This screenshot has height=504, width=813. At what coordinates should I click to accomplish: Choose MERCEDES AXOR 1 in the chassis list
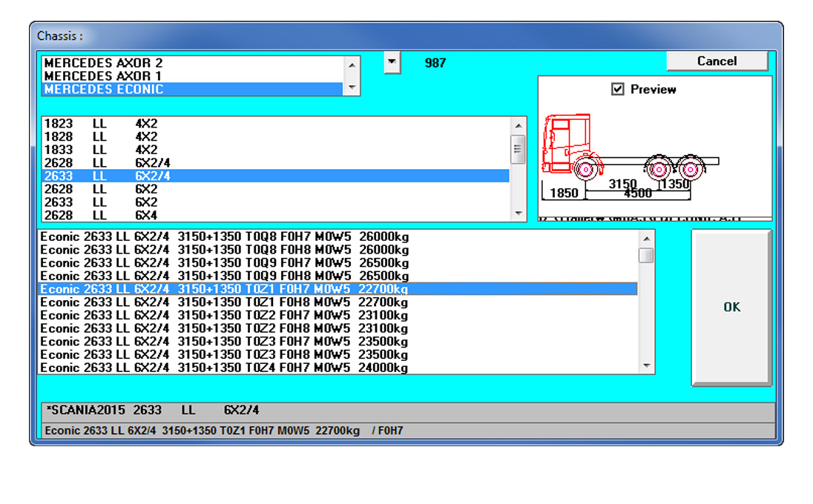point(192,76)
